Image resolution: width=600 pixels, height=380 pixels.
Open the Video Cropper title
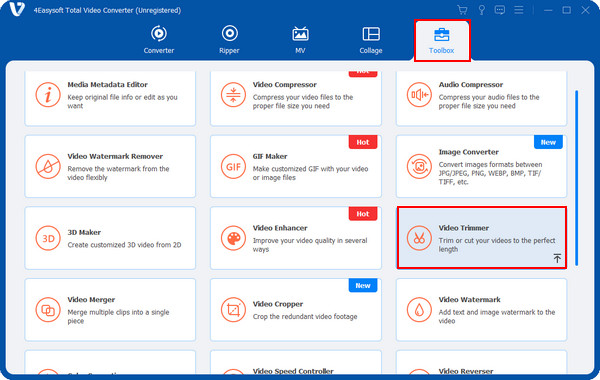click(278, 304)
